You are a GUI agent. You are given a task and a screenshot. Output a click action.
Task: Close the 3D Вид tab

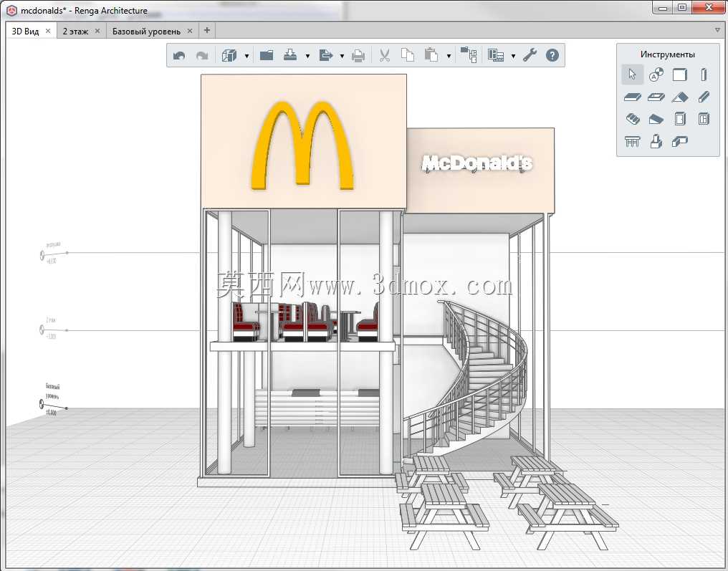tap(48, 31)
